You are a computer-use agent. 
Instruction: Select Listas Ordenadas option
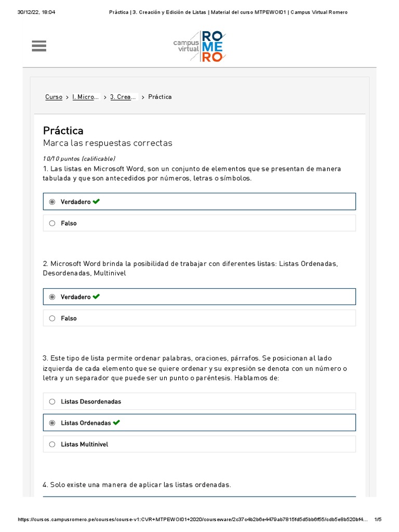point(52,423)
